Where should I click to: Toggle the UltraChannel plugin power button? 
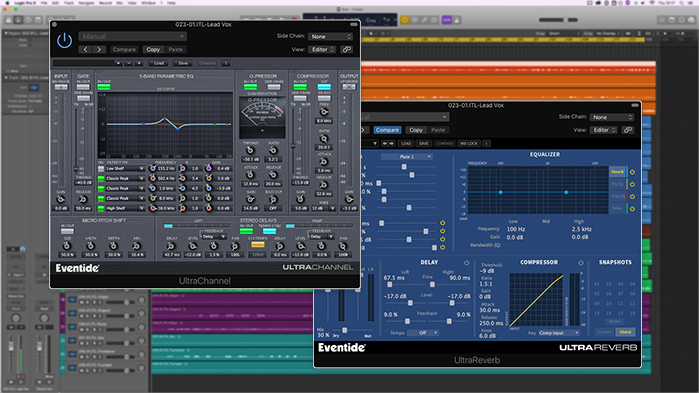pos(65,41)
